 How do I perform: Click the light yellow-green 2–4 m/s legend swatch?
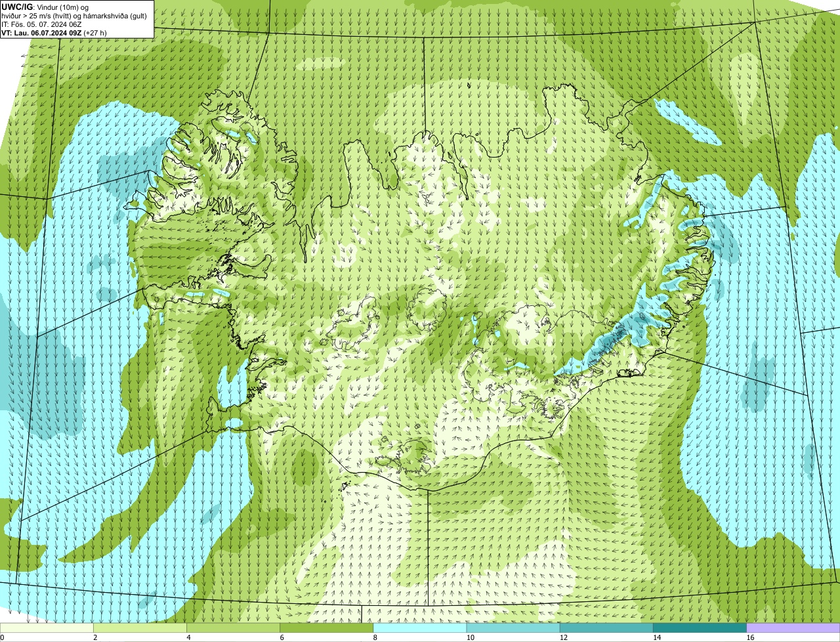point(140,628)
